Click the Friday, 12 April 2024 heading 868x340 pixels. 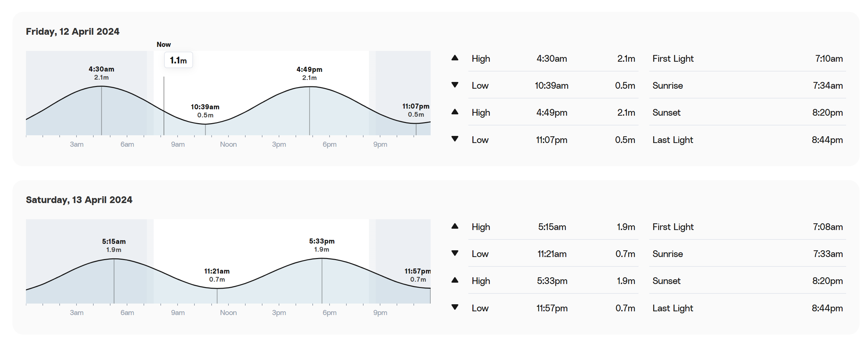coord(73,32)
